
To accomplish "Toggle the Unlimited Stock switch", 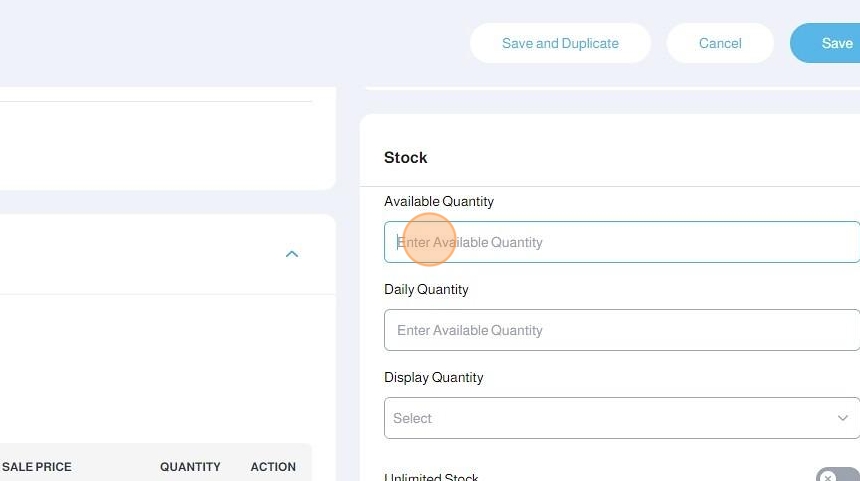I will tap(836, 477).
